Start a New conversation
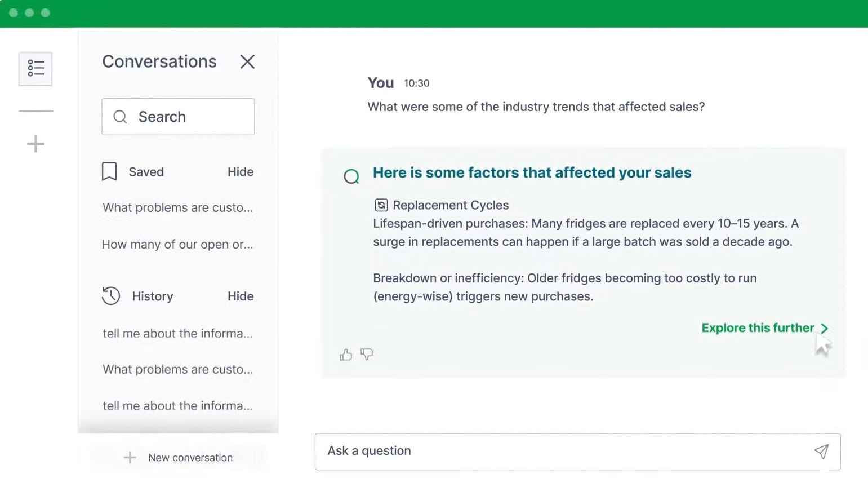 pos(180,457)
